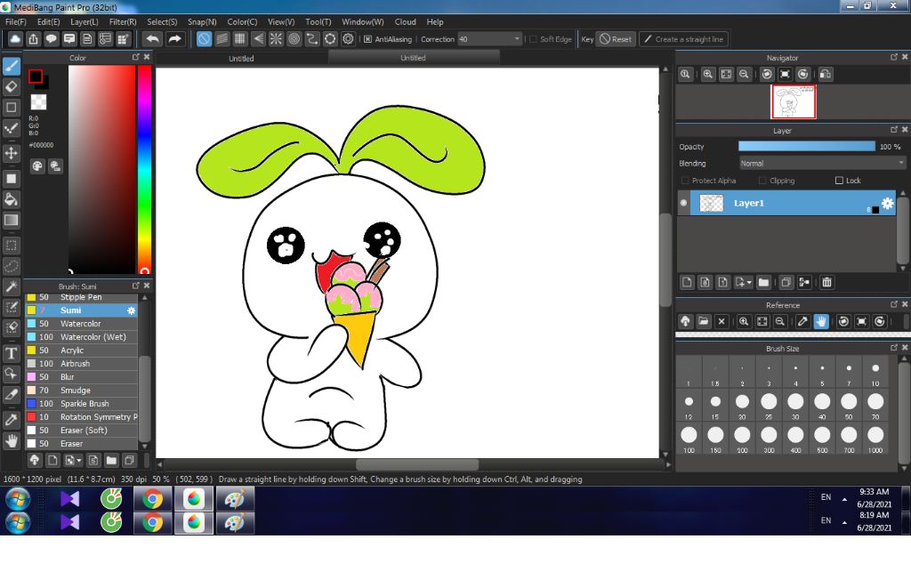The image size is (911, 588).
Task: Open the cloud icon in top toolbar
Action: (15, 39)
